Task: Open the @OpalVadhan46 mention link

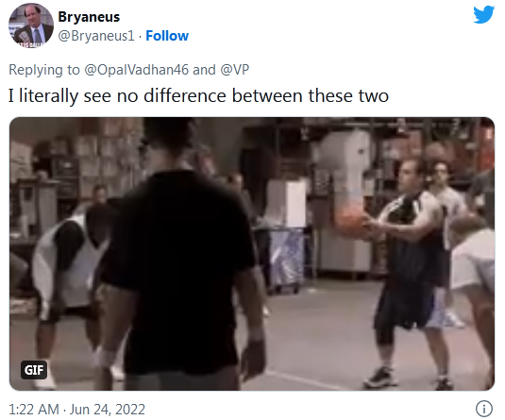Action: tap(136, 70)
